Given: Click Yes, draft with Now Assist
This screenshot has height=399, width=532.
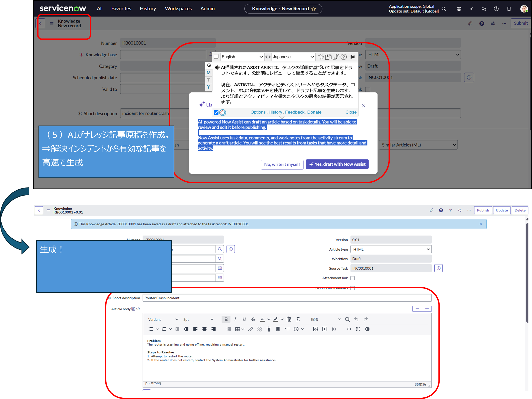Looking at the screenshot, I should (337, 164).
